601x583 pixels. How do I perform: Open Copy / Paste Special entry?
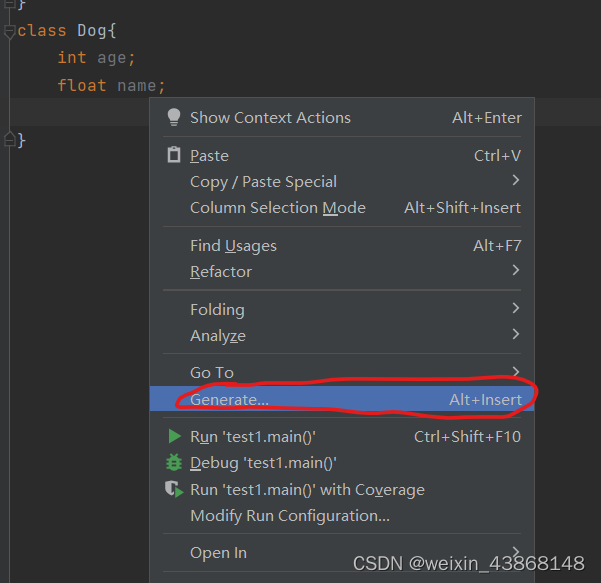pos(342,182)
